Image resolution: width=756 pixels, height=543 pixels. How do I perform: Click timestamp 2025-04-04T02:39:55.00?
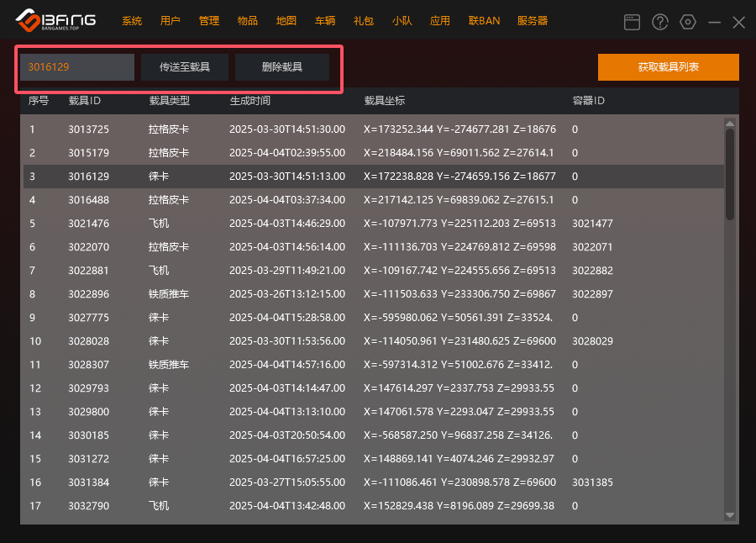pyautogui.click(x=287, y=153)
